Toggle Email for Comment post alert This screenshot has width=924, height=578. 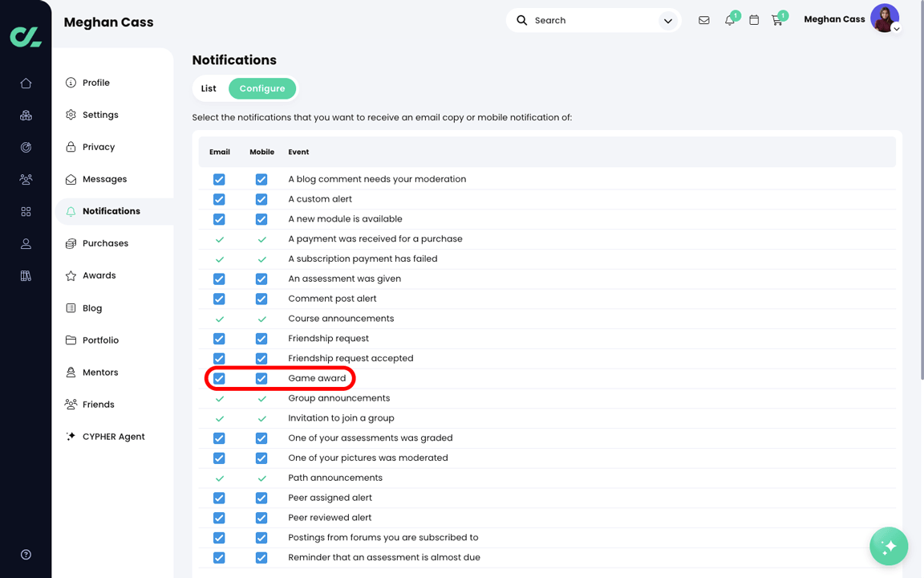tap(219, 299)
